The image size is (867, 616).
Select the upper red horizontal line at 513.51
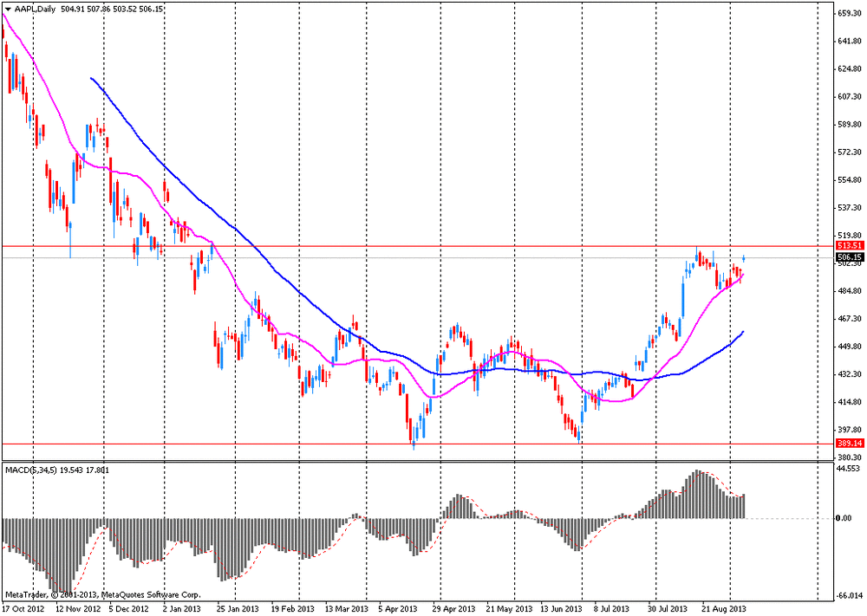[x=418, y=246]
